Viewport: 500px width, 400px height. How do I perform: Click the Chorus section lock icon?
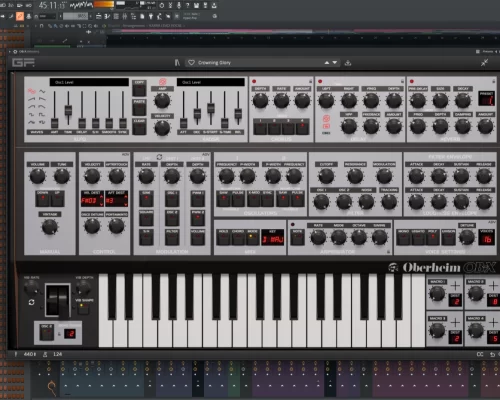pyautogui.click(x=310, y=81)
